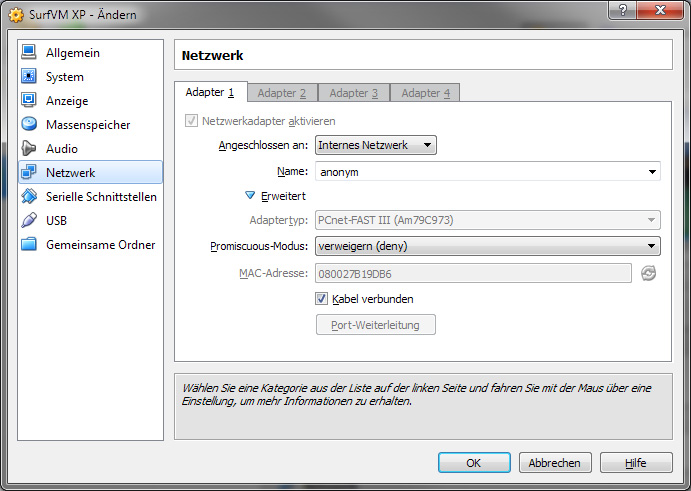Select the Audio category label
This screenshot has height=491, width=691.
pos(62,149)
